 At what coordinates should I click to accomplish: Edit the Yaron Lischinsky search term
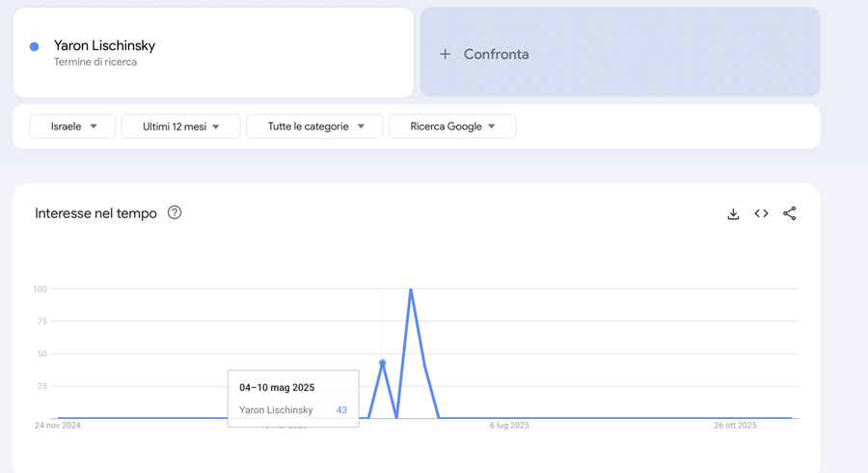[x=104, y=45]
